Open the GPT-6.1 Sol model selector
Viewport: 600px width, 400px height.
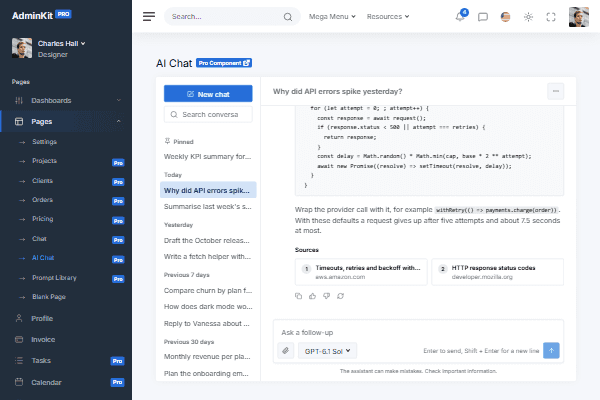(328, 351)
